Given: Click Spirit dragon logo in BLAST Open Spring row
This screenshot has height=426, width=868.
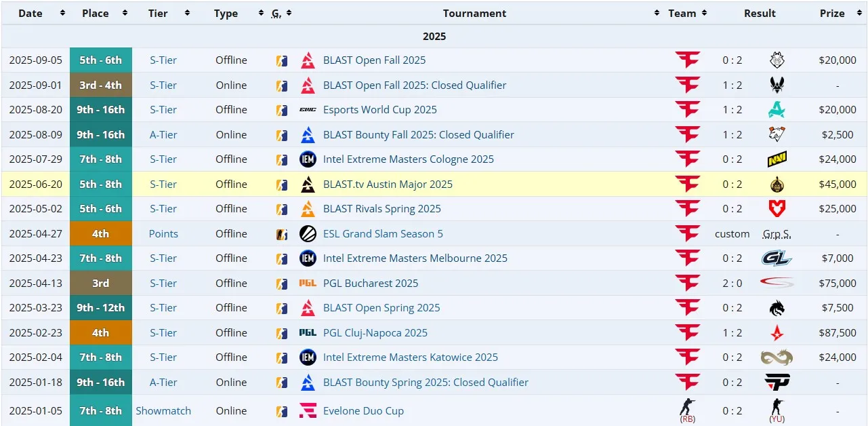Looking at the screenshot, I should click(777, 308).
